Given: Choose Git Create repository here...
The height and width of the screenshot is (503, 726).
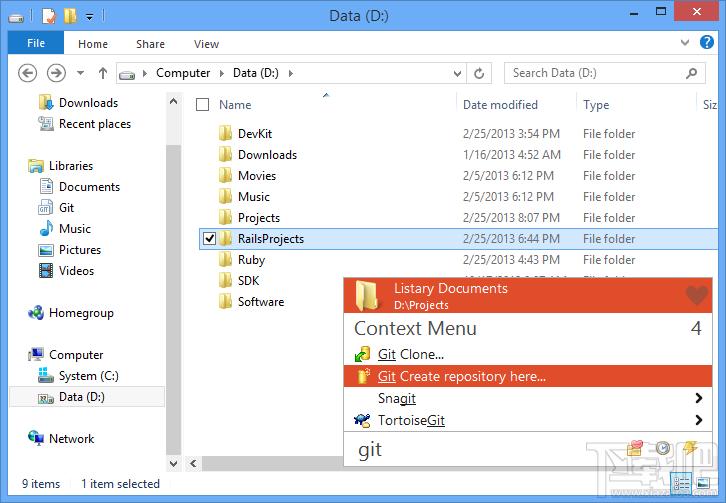Looking at the screenshot, I should click(528, 376).
